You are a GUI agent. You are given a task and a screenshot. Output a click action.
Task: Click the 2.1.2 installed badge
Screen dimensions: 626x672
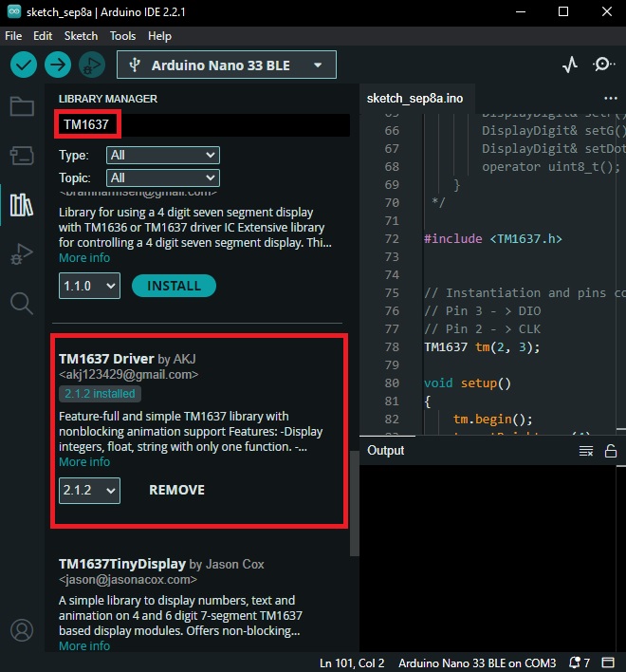click(100, 394)
